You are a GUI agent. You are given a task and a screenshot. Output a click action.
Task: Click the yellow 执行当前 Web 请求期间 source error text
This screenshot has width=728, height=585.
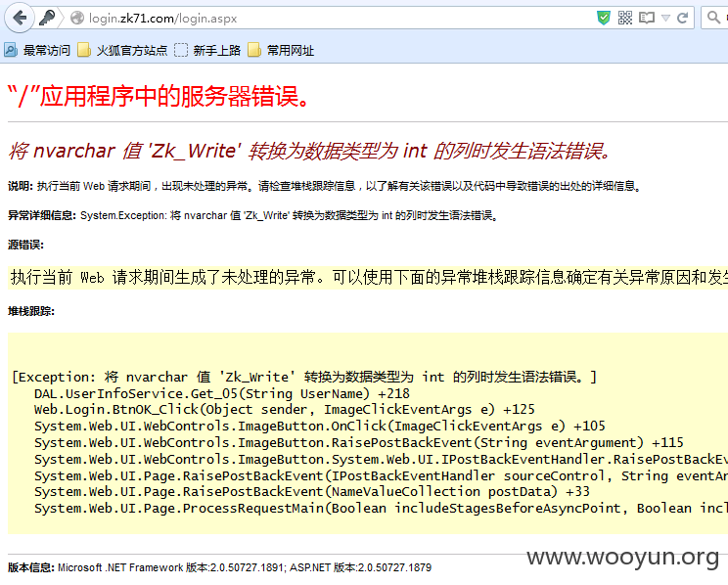pos(369,277)
